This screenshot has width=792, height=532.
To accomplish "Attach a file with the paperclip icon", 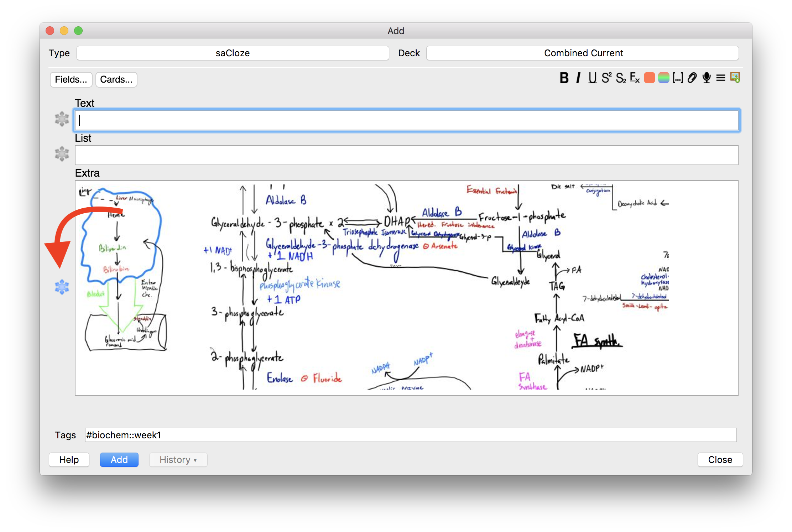I will [x=692, y=78].
